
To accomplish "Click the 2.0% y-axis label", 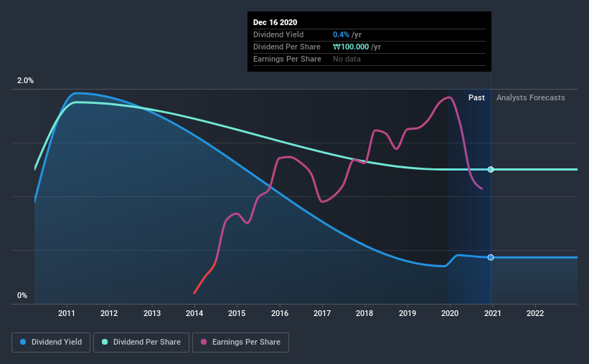I will tap(26, 81).
